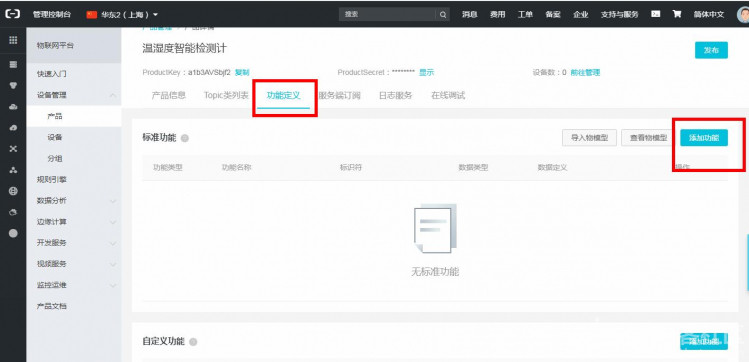Switch to the Topic类列表 tab
The height and width of the screenshot is (362, 749).
tap(226, 96)
